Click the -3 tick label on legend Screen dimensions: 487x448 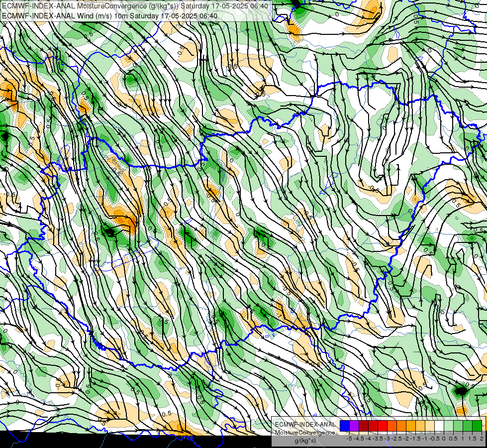pyautogui.click(x=388, y=439)
